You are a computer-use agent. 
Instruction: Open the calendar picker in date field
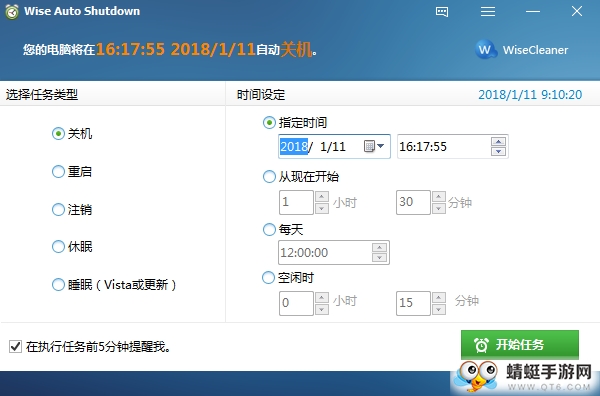coord(374,146)
